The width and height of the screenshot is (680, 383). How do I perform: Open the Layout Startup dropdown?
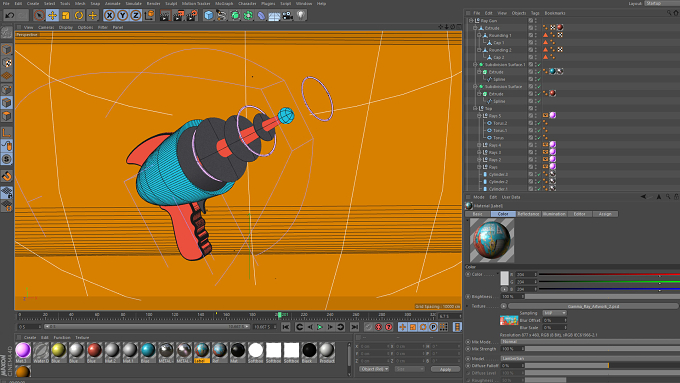click(661, 3)
